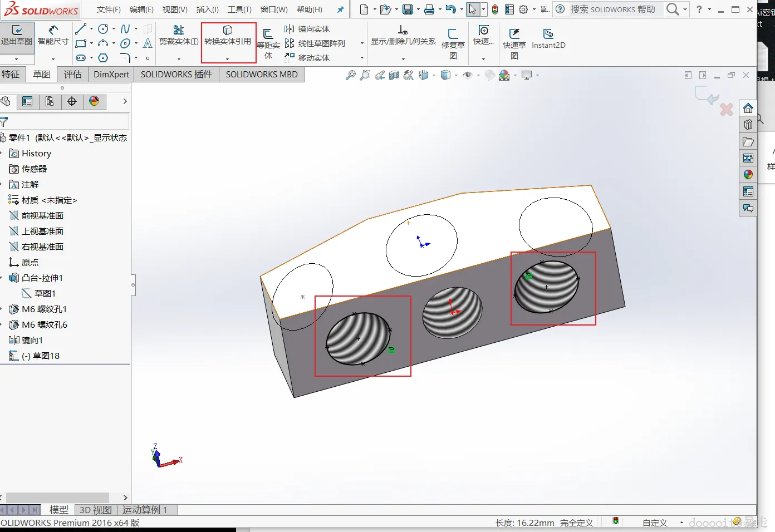Select the Line sketch tool
Screen dimensions: 775x532
pyautogui.click(x=81, y=29)
